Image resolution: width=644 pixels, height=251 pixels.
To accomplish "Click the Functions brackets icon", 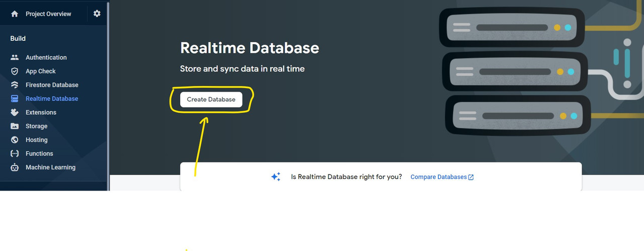I will coord(15,153).
